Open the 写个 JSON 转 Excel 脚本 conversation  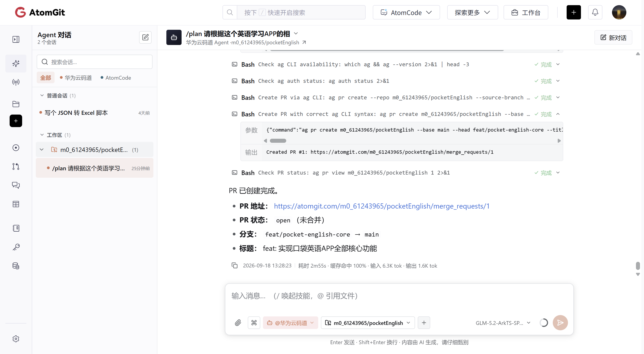coord(94,113)
